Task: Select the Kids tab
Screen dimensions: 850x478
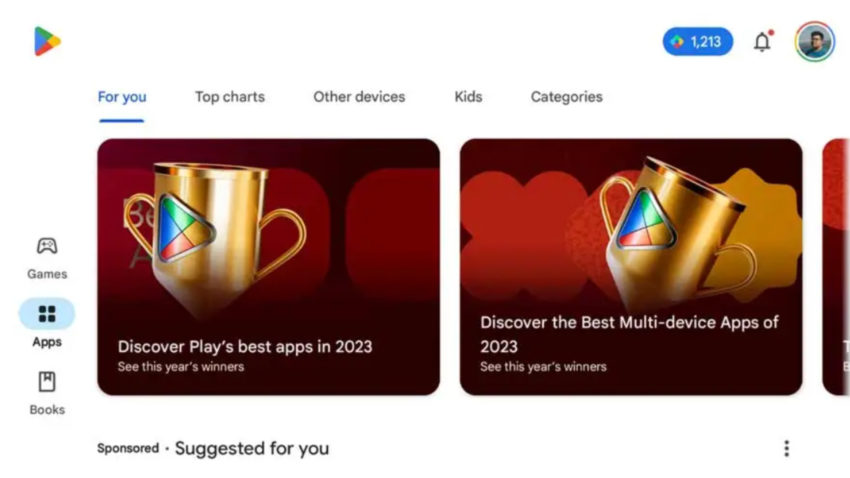Action: click(x=468, y=97)
